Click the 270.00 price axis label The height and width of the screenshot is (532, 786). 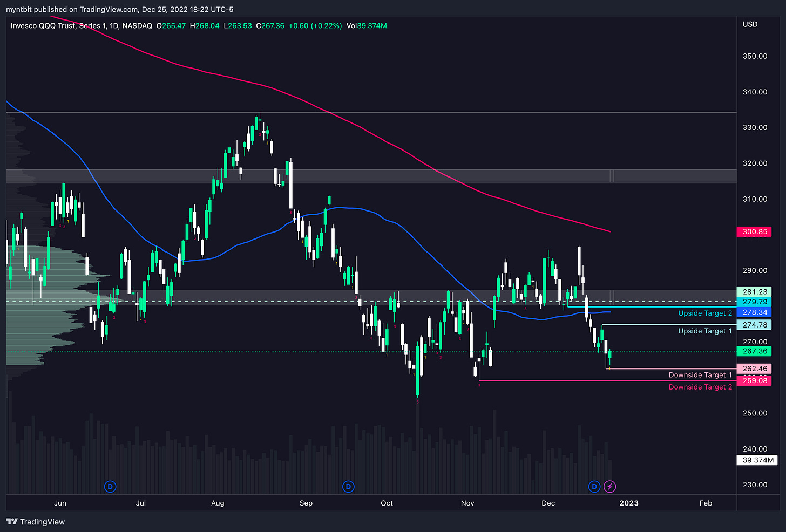coord(755,342)
